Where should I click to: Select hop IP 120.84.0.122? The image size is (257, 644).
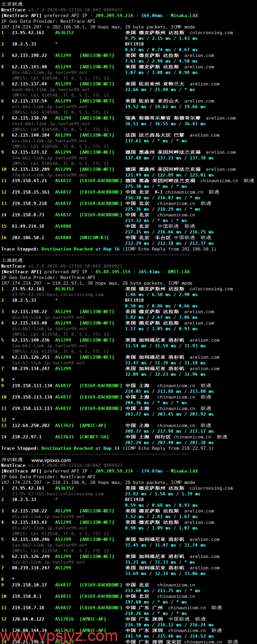coord(28,619)
